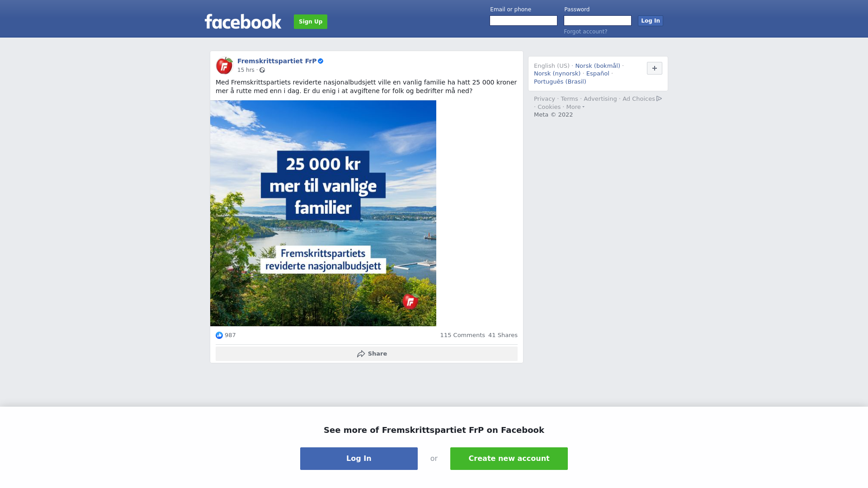The width and height of the screenshot is (868, 488).
Task: Click the green Create new account button
Action: pyautogui.click(x=509, y=459)
